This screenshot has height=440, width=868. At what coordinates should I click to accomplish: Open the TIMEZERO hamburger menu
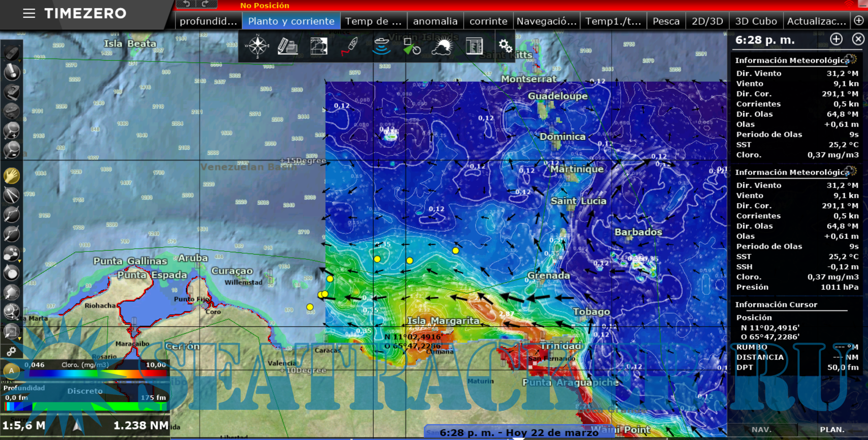coord(29,14)
